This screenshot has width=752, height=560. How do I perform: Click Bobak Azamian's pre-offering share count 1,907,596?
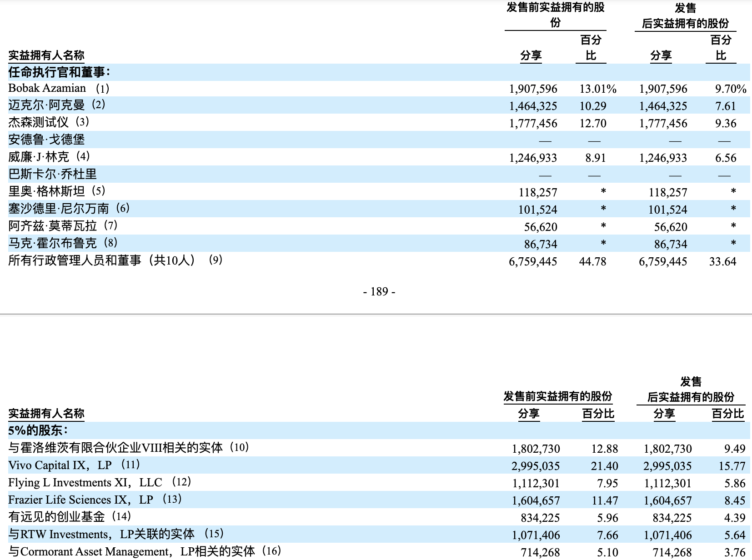click(533, 89)
